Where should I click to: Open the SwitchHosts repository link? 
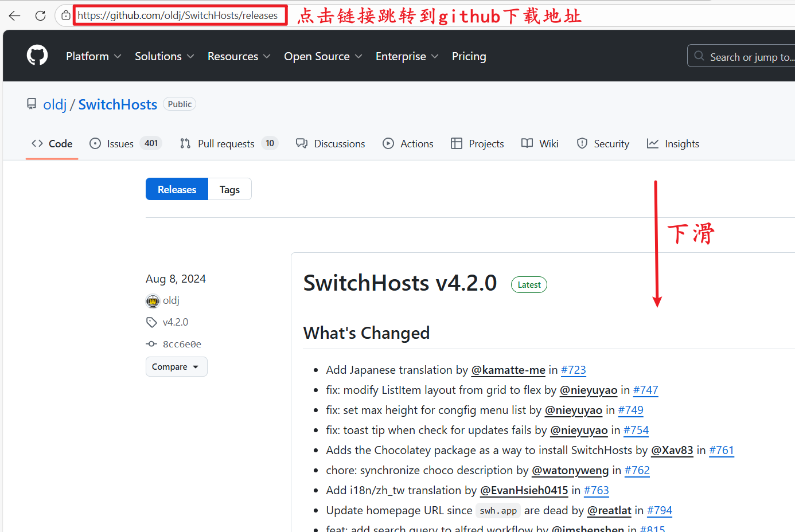point(118,104)
